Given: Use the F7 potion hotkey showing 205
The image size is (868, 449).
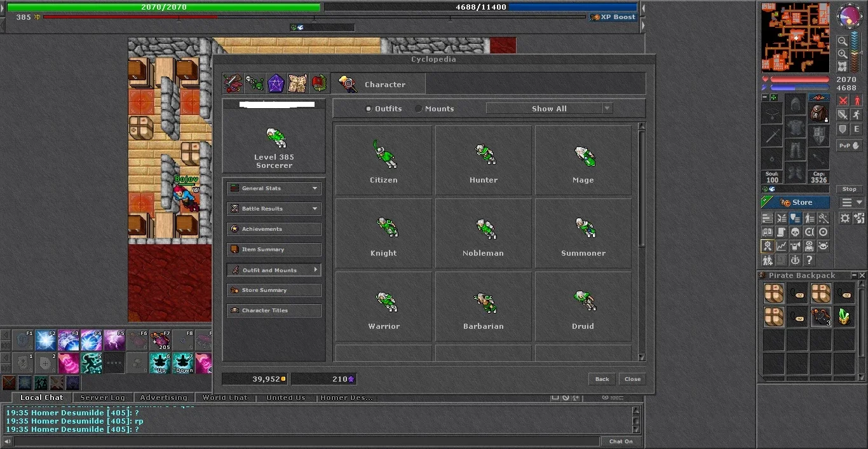Looking at the screenshot, I should click(x=160, y=340).
